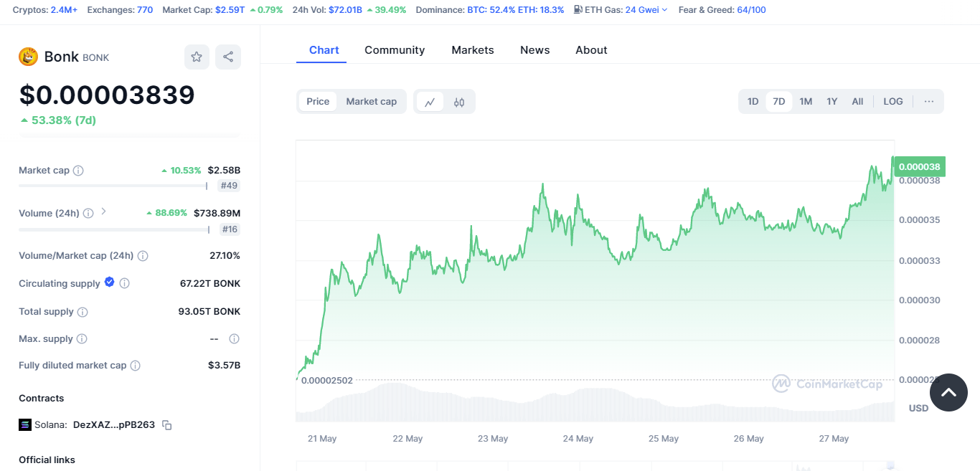Click Market Cap $2.59T link

point(230,10)
